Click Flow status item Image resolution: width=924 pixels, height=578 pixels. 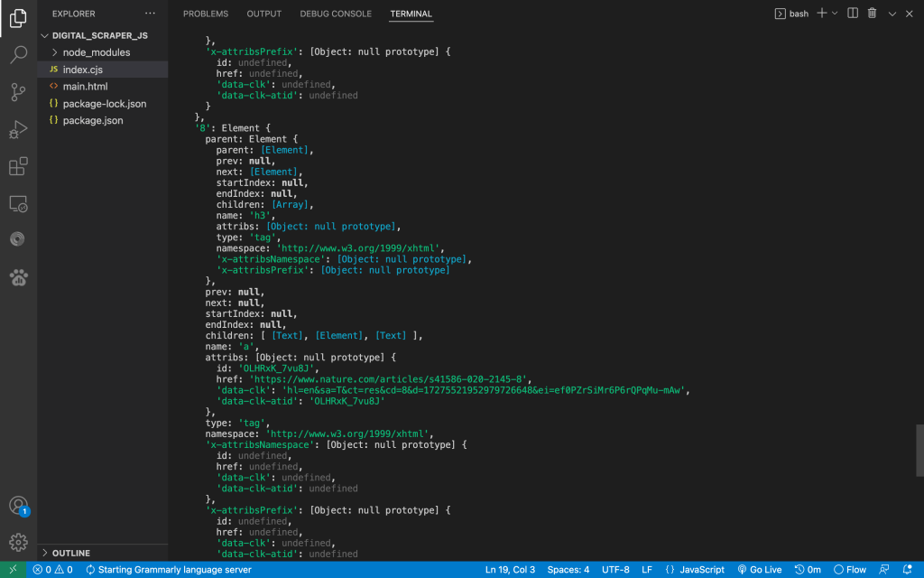[850, 570]
